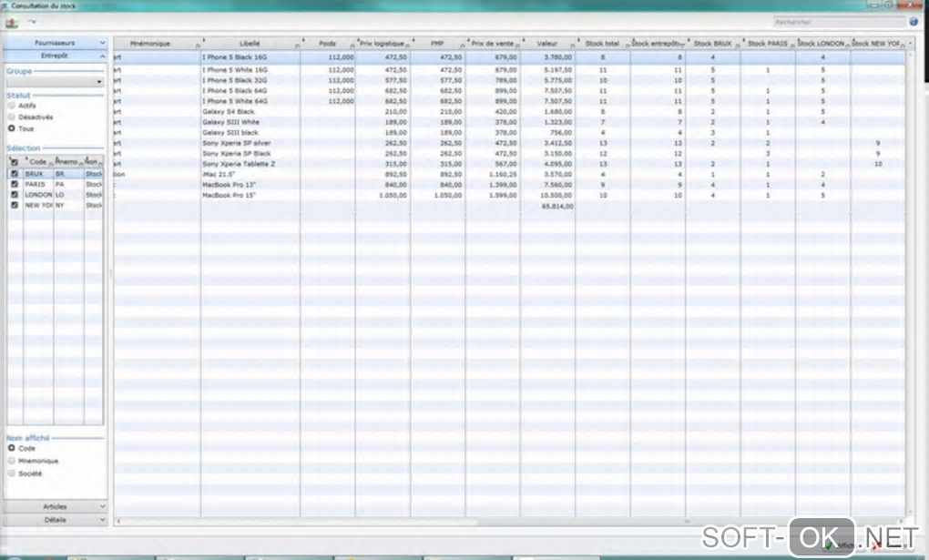Expand the Détails panel
This screenshot has width=929, height=560.
pyautogui.click(x=55, y=520)
